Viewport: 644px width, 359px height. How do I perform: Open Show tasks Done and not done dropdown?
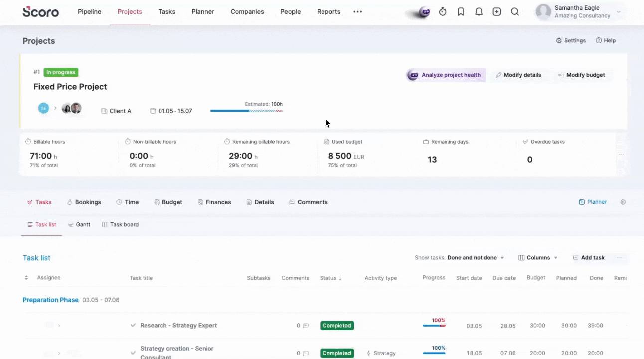pos(460,258)
